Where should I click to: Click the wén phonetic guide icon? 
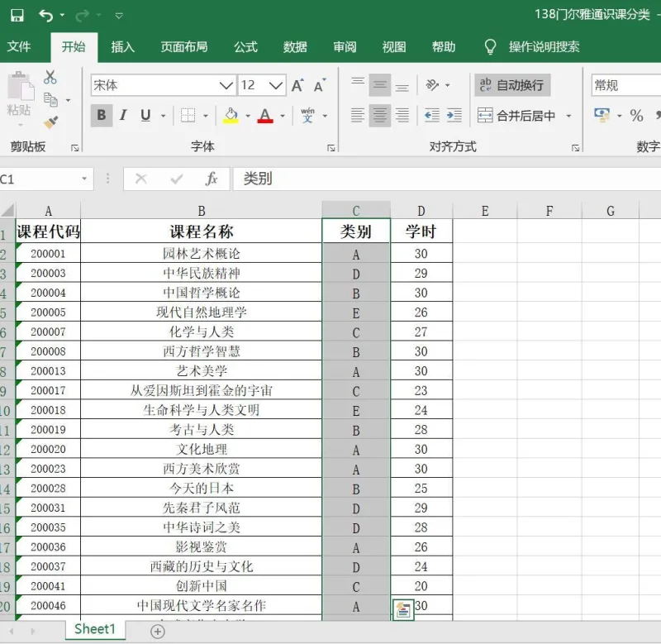point(307,115)
